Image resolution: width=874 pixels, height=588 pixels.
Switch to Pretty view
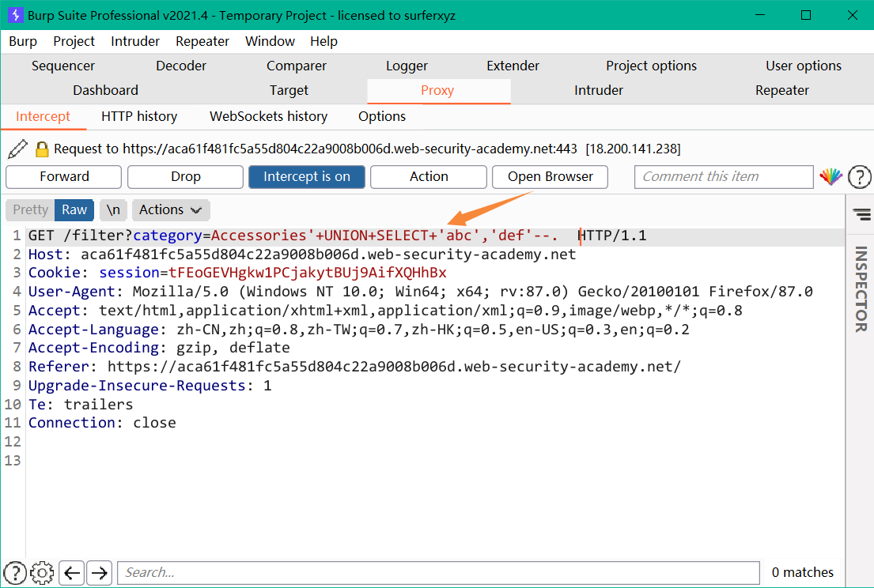pos(30,210)
